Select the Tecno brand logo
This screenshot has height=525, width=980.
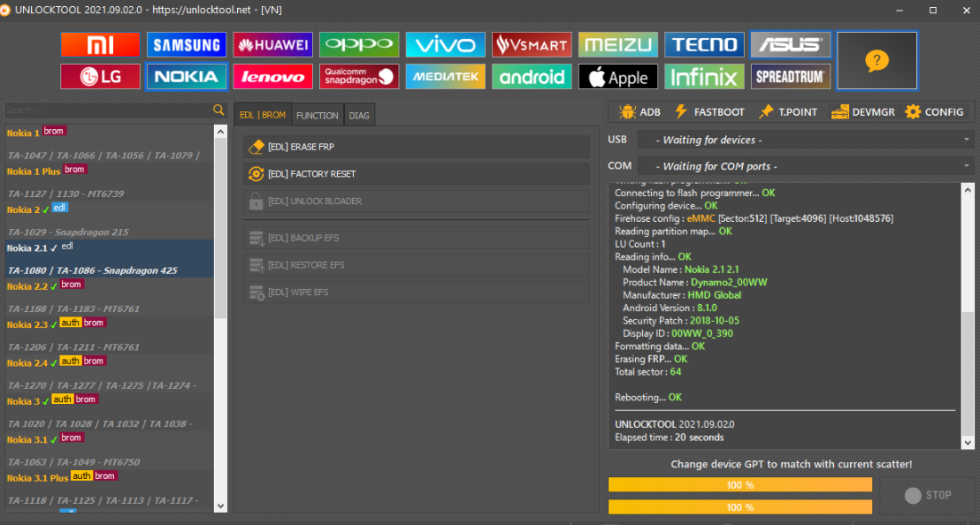click(704, 45)
